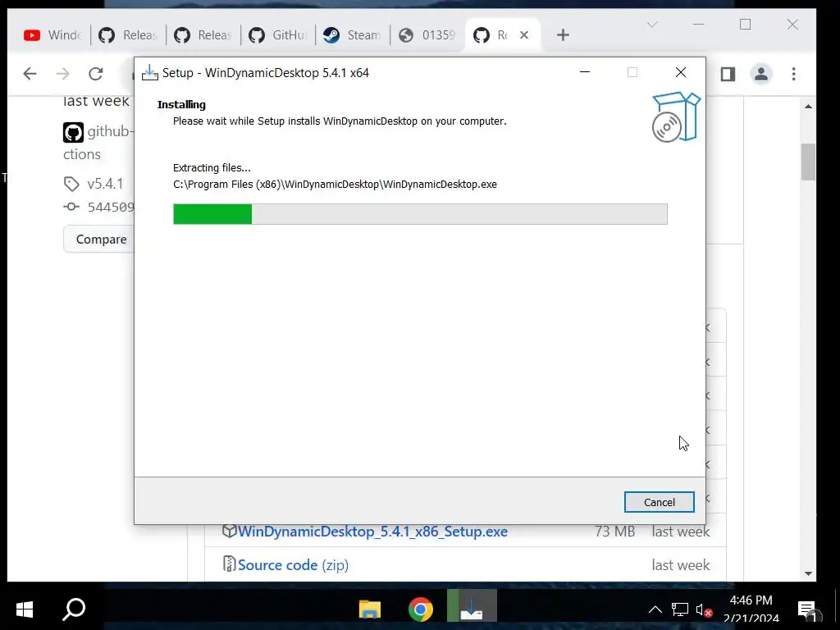840x630 pixels.
Task: Toggle the Chrome side panel
Action: click(x=728, y=74)
